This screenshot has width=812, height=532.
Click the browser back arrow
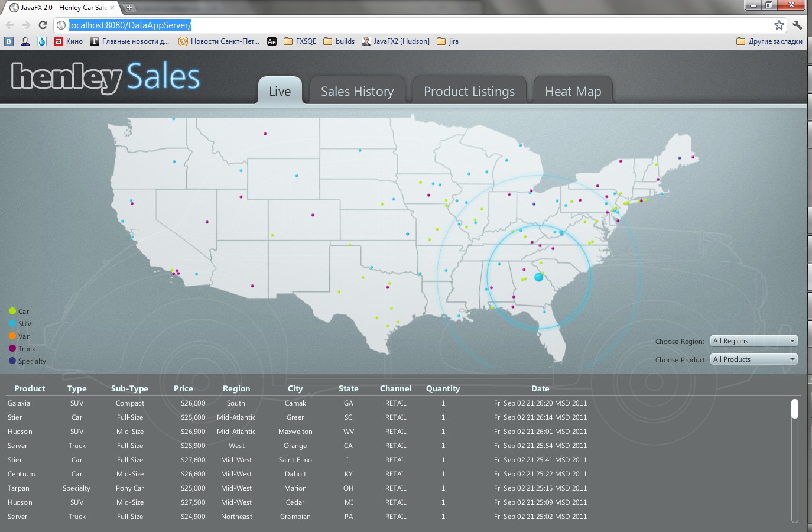9,25
